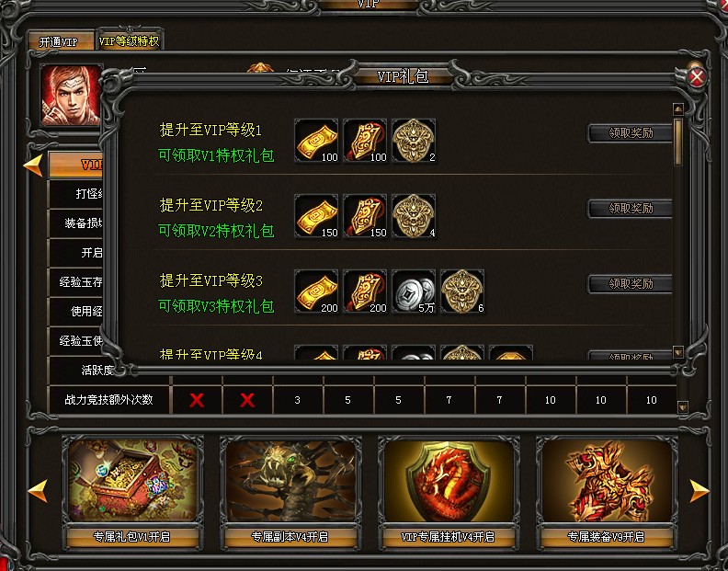Click gift pack scrollbar down arrow
Viewport: 728px width, 571px height.
click(x=677, y=352)
